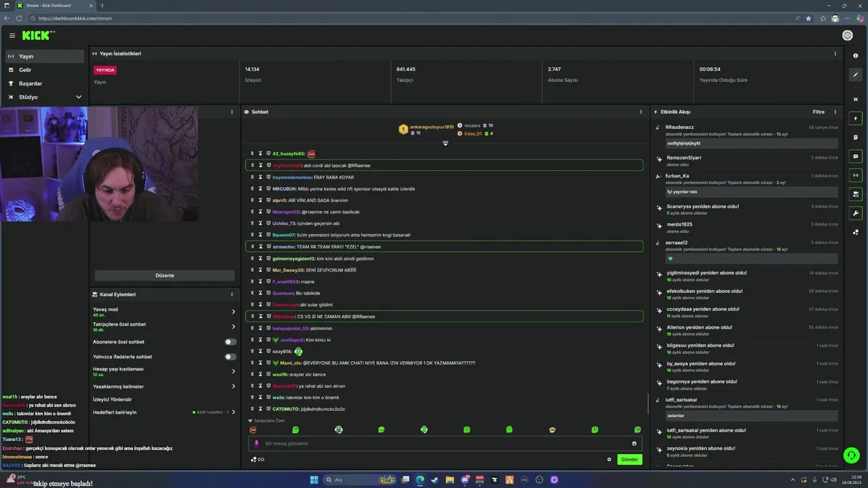Click RRsudenazz in activity feed
The width and height of the screenshot is (868, 488).
click(679, 127)
